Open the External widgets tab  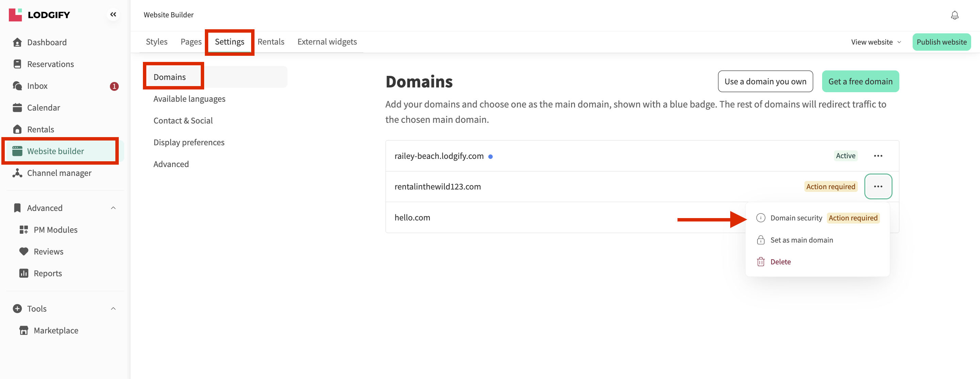327,42
